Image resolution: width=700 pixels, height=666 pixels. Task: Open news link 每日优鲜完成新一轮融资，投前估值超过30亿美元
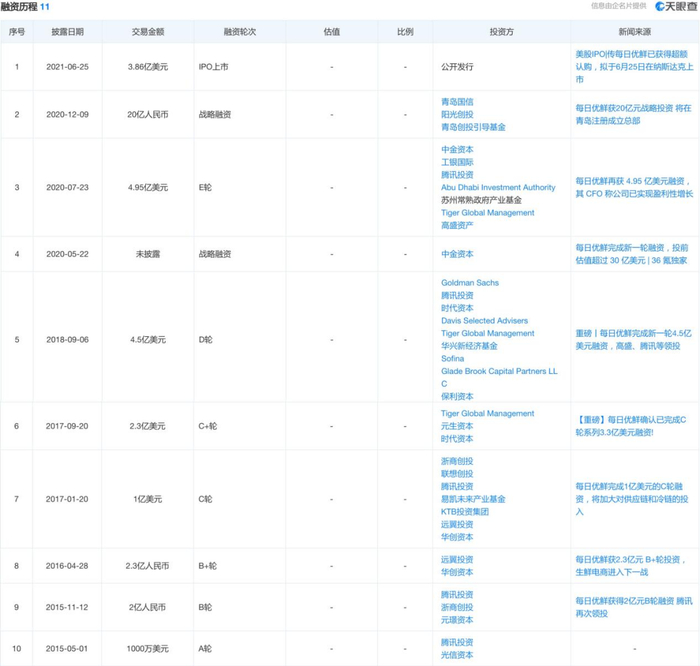click(632, 254)
